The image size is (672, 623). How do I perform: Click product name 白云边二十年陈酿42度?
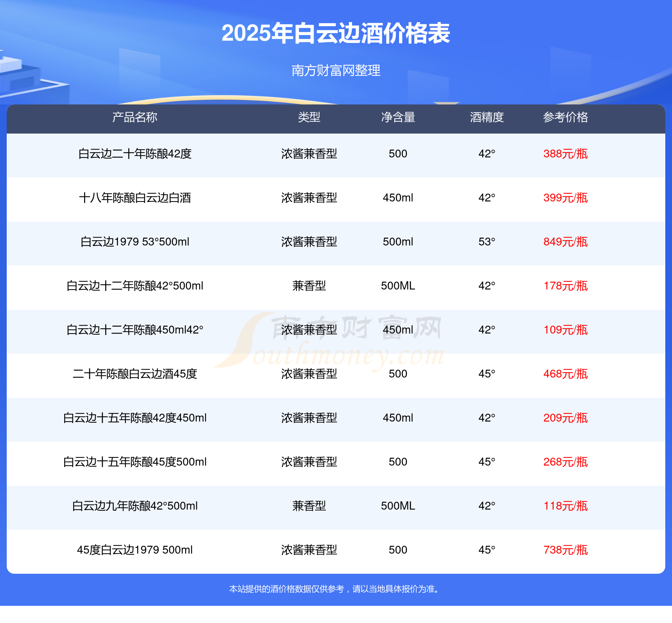(135, 154)
